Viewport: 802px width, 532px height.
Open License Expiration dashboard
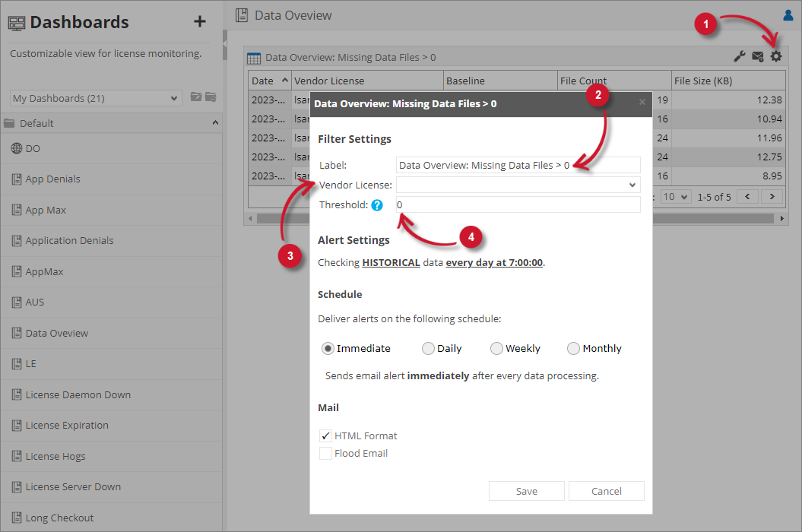(112, 425)
